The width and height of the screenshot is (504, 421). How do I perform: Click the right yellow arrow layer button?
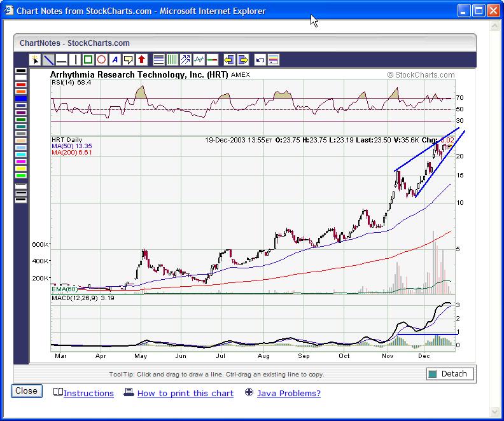pyautogui.click(x=242, y=60)
